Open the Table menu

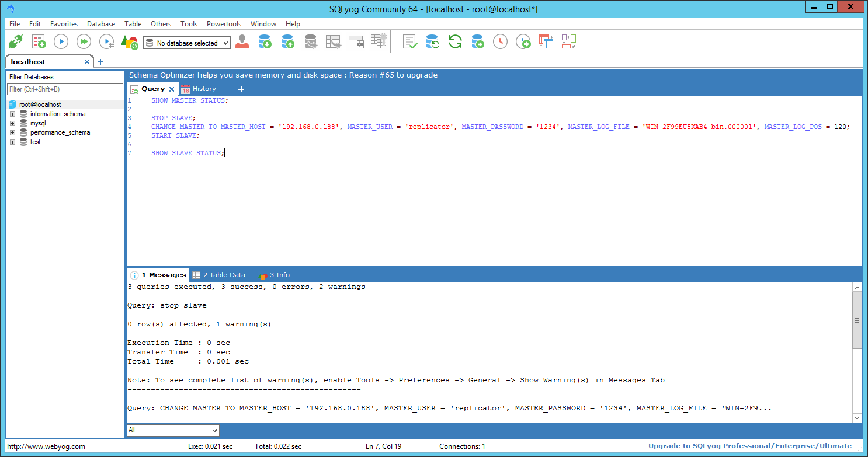pyautogui.click(x=133, y=24)
